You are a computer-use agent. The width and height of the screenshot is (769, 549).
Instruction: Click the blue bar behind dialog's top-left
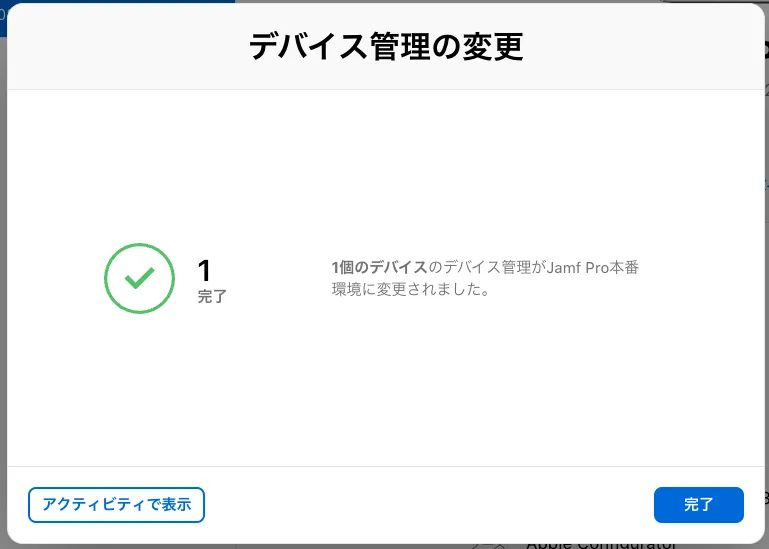100,1
